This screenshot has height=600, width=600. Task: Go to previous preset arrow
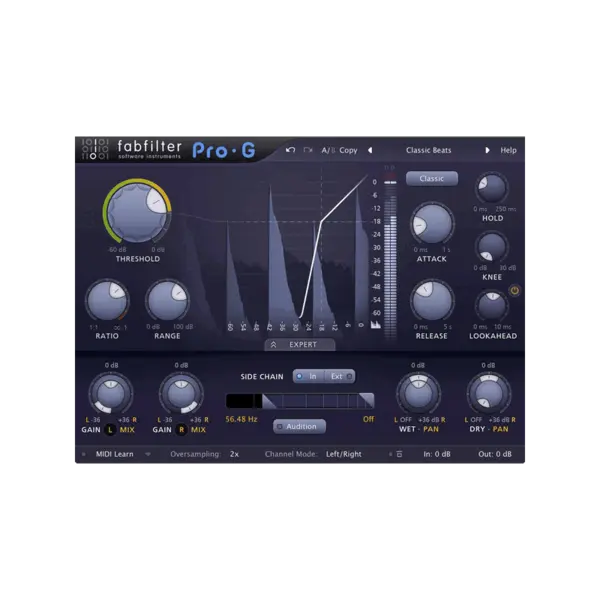point(370,150)
